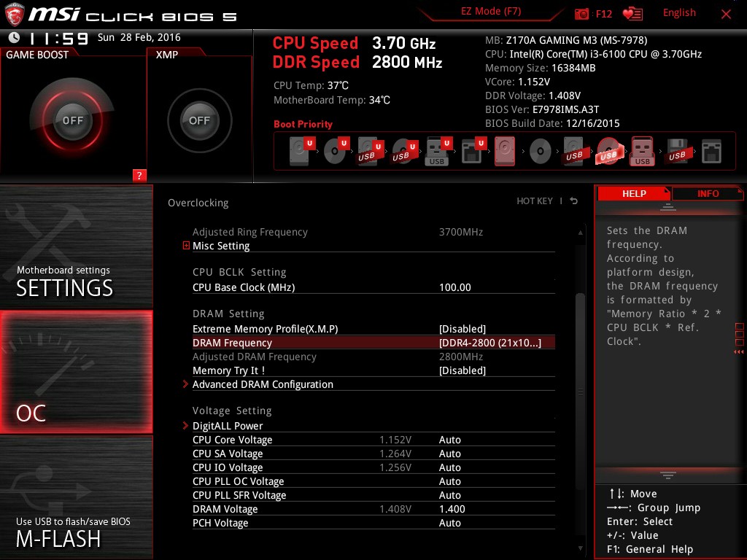Click the clock icon beside the time
747x560 pixels.
(x=14, y=38)
